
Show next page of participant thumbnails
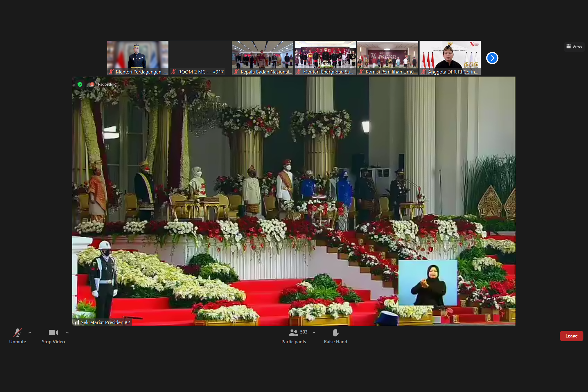[492, 58]
